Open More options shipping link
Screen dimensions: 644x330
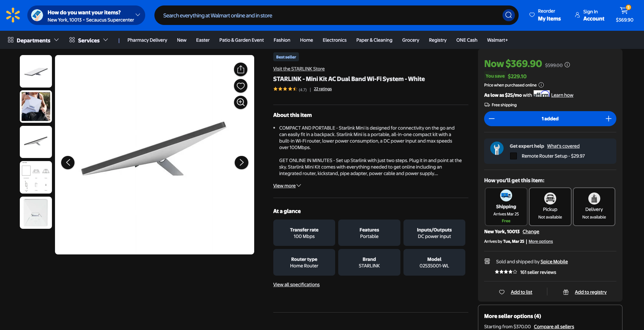click(x=540, y=241)
